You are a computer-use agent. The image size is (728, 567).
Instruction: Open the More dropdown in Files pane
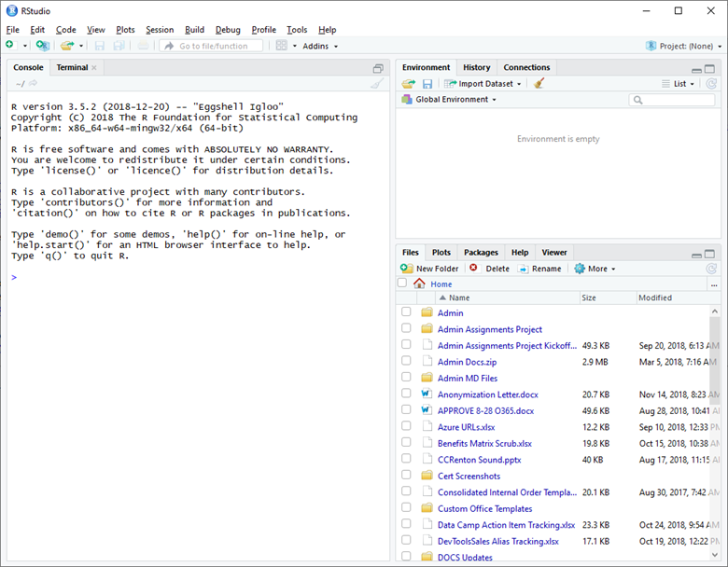[x=595, y=269]
